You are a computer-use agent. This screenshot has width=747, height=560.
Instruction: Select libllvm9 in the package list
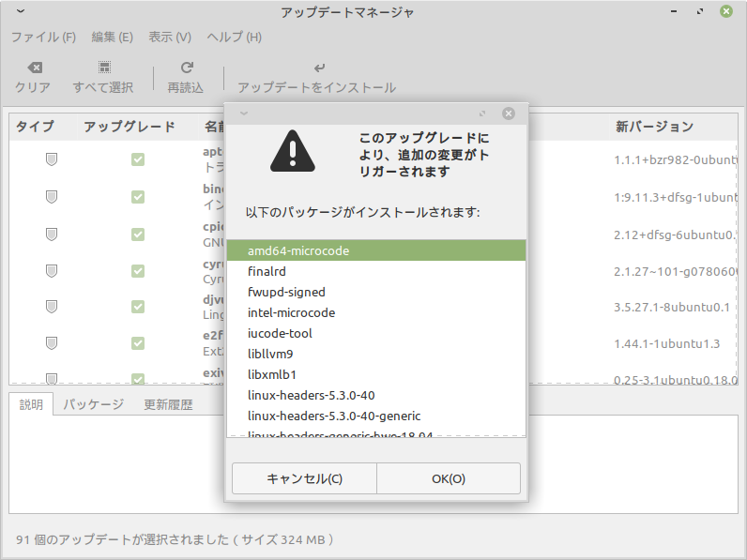coord(376,354)
